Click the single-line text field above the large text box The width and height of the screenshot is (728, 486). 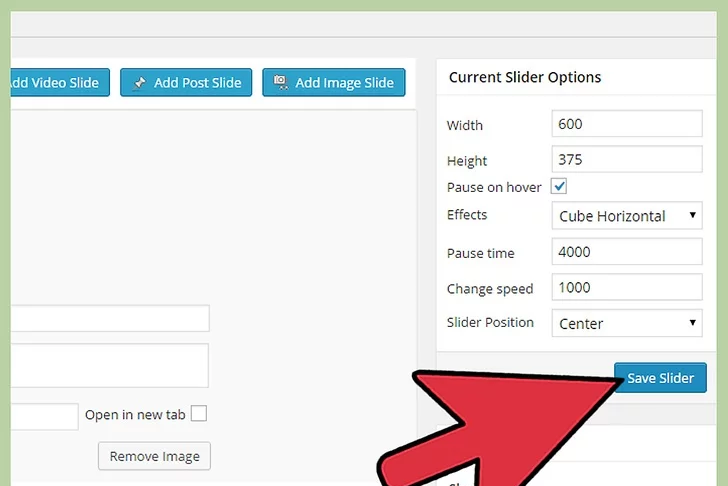point(110,318)
